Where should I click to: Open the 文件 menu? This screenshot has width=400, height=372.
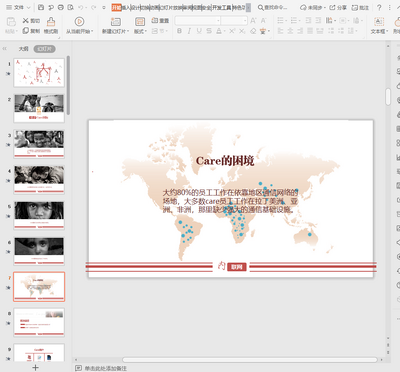pyautogui.click(x=18, y=7)
